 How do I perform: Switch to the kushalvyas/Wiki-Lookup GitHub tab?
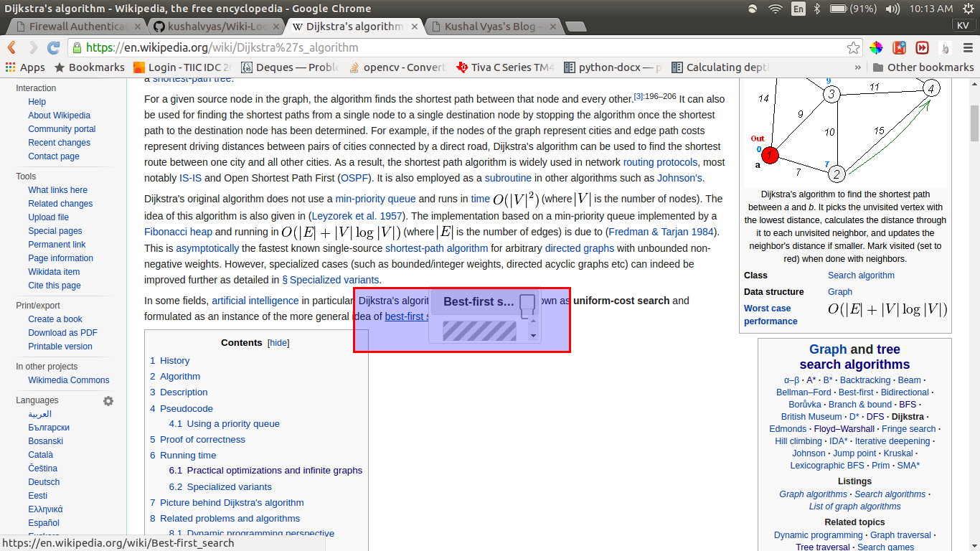pos(215,27)
